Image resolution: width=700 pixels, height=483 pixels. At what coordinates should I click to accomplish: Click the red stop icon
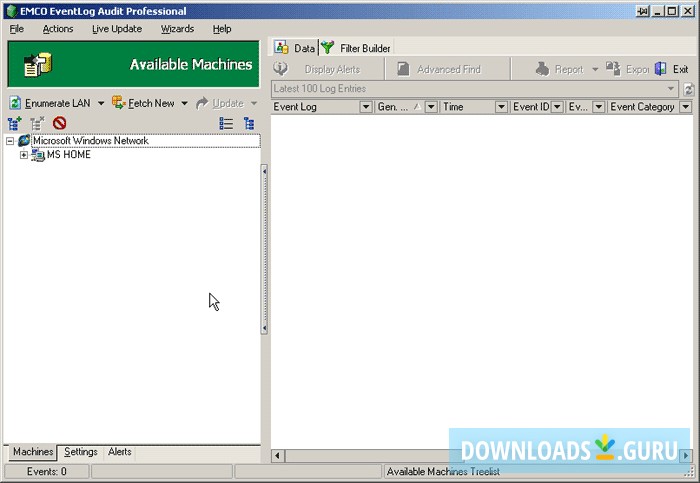click(59, 123)
